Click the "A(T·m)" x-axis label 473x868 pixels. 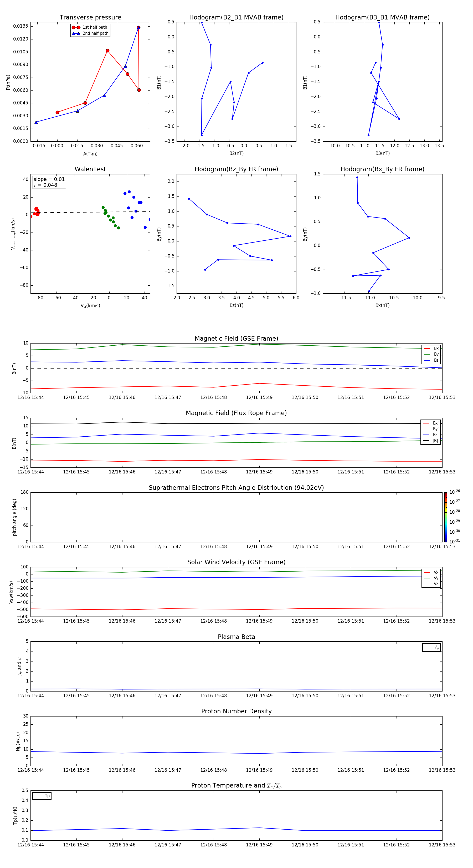90,154
